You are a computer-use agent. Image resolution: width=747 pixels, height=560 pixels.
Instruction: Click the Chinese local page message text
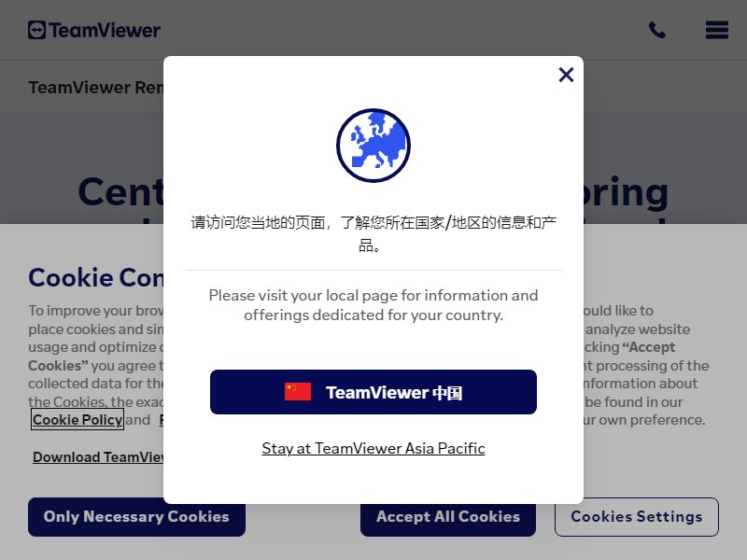[373, 234]
